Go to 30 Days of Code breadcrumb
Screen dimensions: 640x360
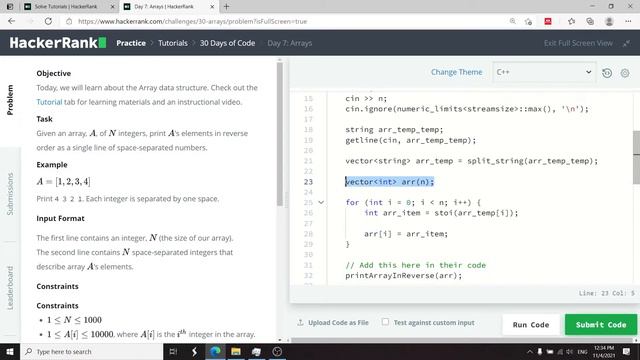pyautogui.click(x=227, y=43)
